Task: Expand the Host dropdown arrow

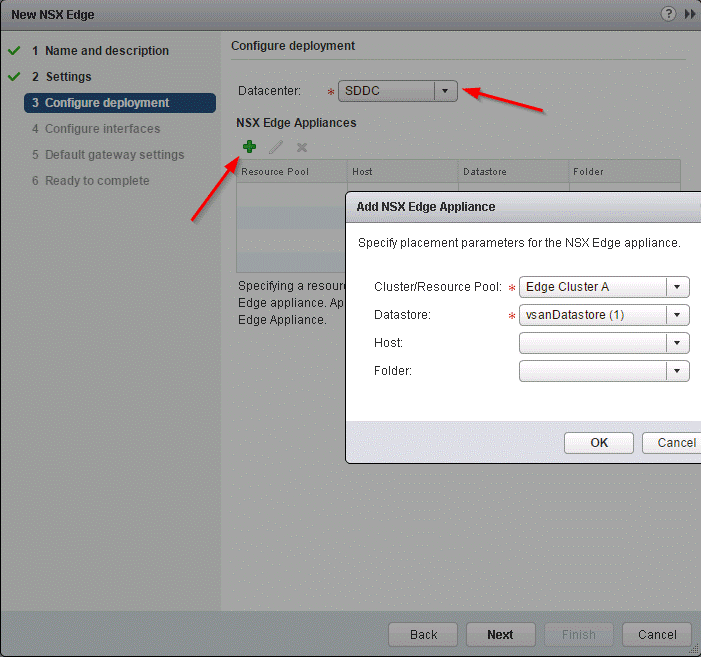Action: (x=679, y=343)
